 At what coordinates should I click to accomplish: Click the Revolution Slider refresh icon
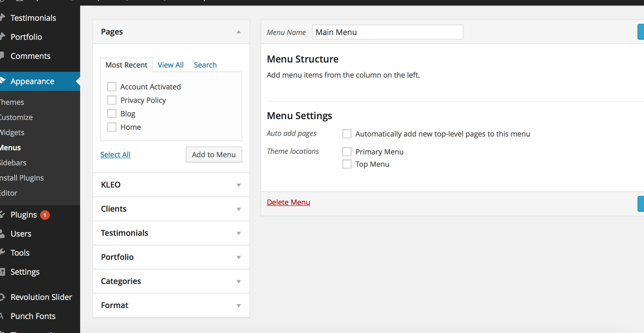pos(2,297)
